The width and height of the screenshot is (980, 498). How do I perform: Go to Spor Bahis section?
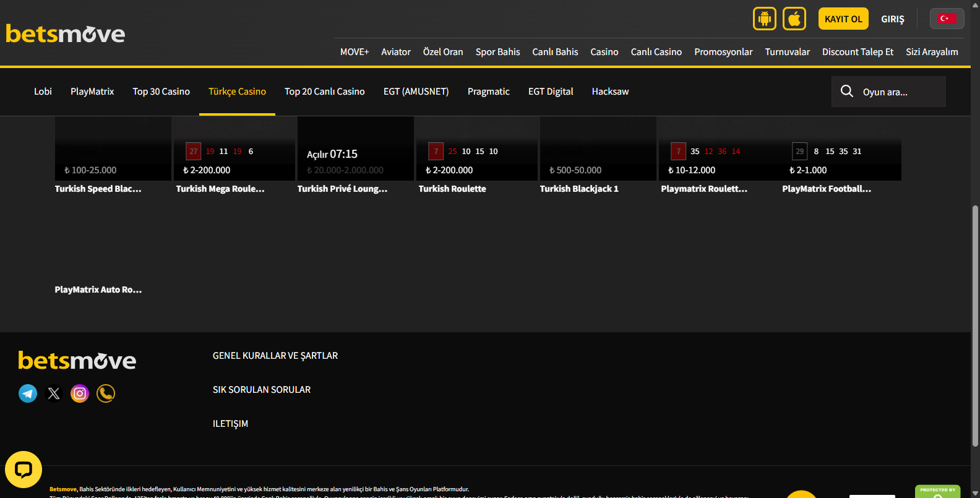tap(498, 52)
